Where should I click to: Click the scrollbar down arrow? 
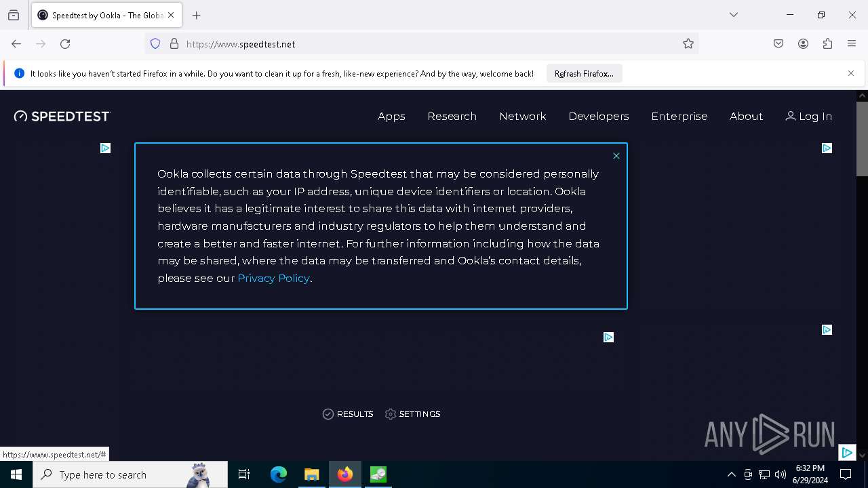pyautogui.click(x=862, y=455)
